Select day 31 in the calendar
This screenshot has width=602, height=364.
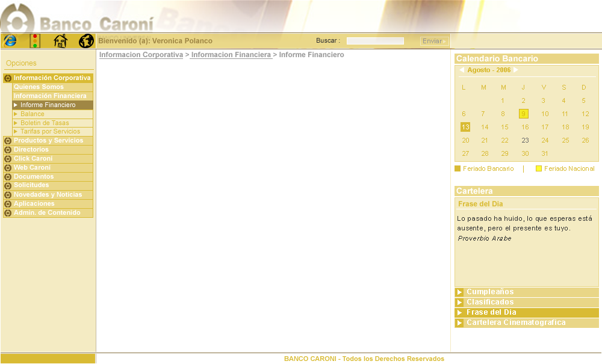[544, 153]
